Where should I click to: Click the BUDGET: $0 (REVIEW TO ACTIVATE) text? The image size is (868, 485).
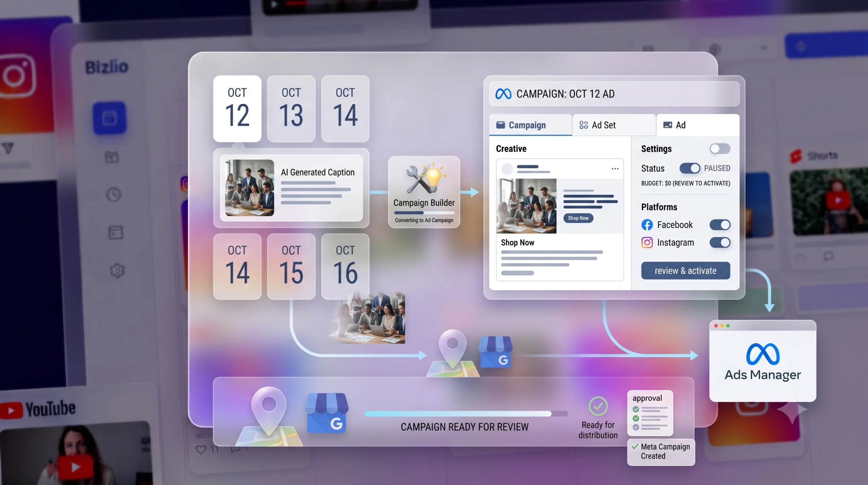point(686,183)
